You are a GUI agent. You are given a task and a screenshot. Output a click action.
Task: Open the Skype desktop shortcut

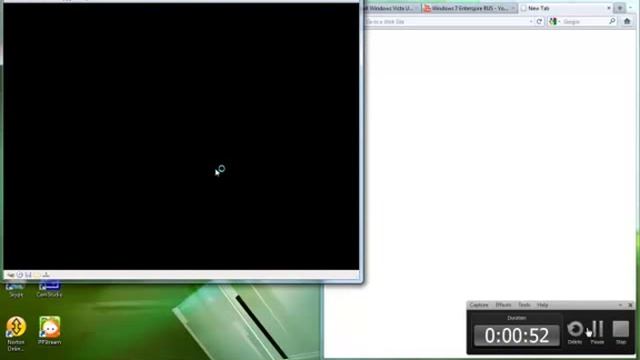click(16, 289)
